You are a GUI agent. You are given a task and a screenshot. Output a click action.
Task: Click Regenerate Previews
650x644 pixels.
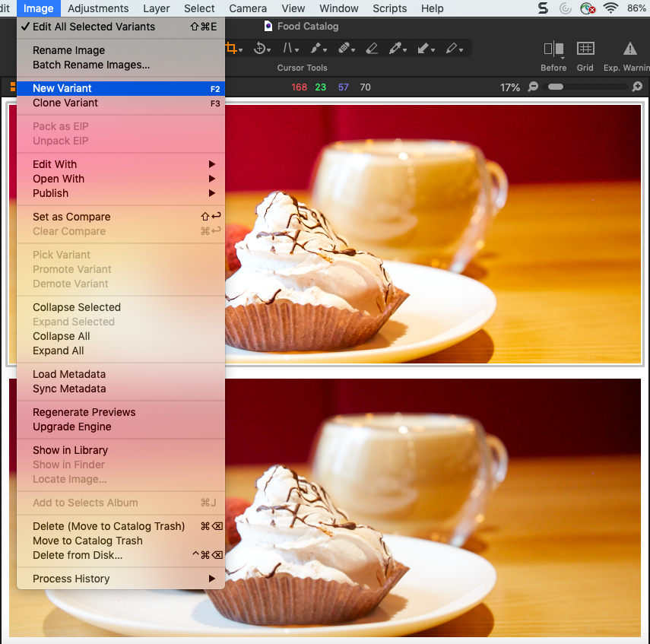tap(121, 412)
